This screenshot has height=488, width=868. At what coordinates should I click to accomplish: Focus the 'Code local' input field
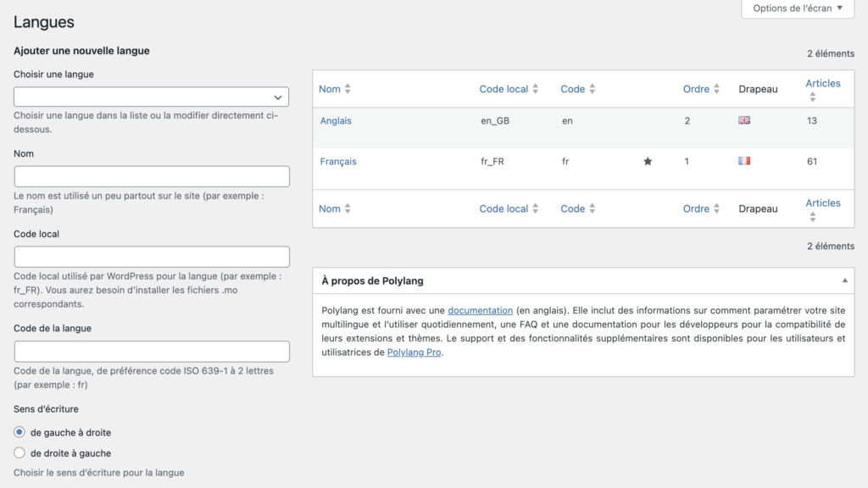pos(152,257)
